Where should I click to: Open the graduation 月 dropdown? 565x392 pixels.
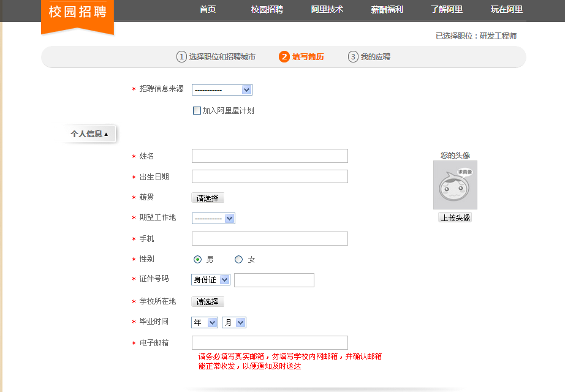tap(233, 323)
